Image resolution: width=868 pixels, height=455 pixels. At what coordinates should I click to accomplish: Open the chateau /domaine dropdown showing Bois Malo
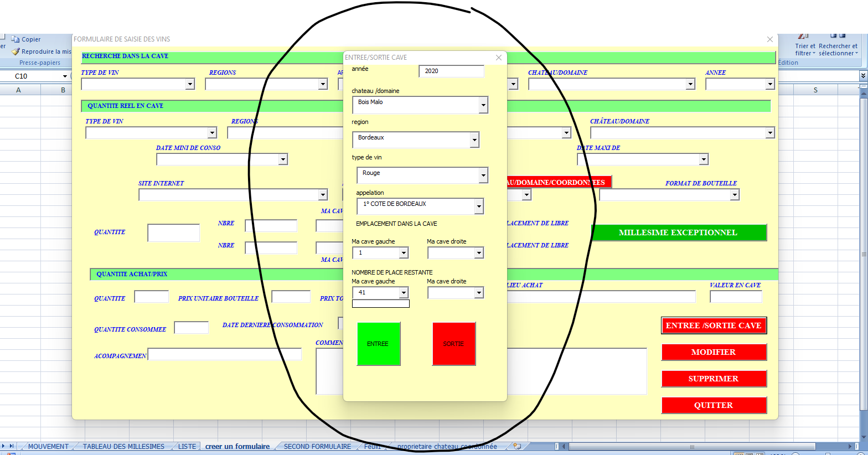483,105
